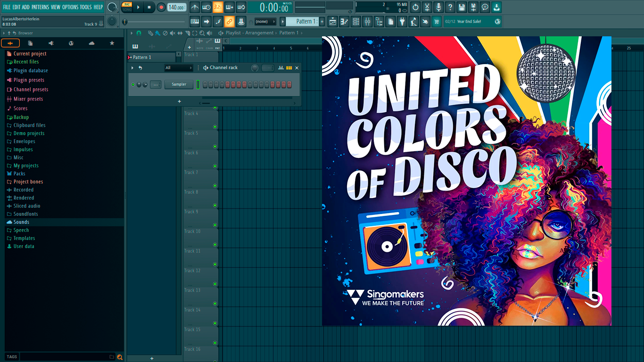The width and height of the screenshot is (644, 362).
Task: Toggle the metronome icon
Action: (195, 7)
